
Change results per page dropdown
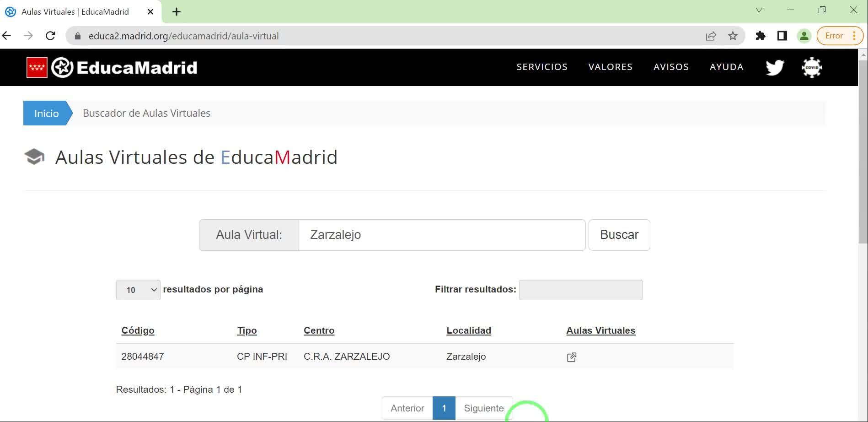[138, 290]
